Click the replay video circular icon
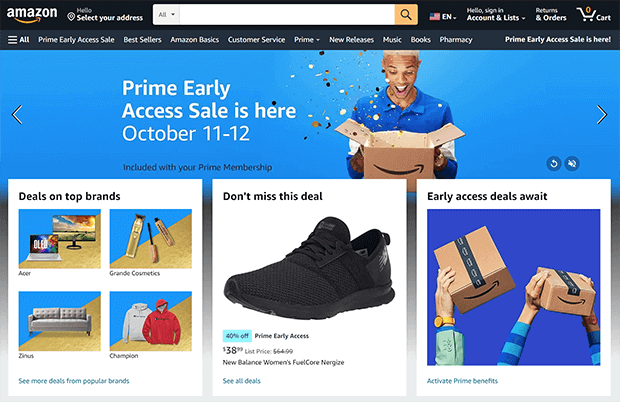This screenshot has width=620, height=402. (554, 163)
